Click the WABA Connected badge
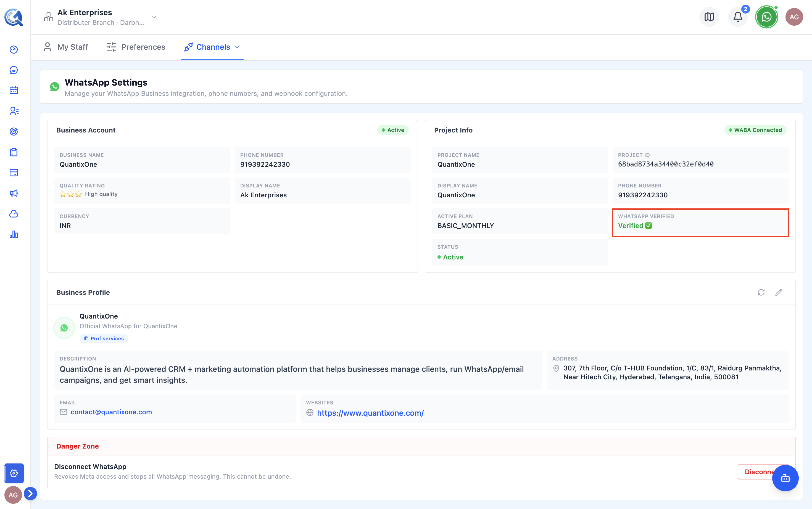The width and height of the screenshot is (812, 509). pos(755,130)
